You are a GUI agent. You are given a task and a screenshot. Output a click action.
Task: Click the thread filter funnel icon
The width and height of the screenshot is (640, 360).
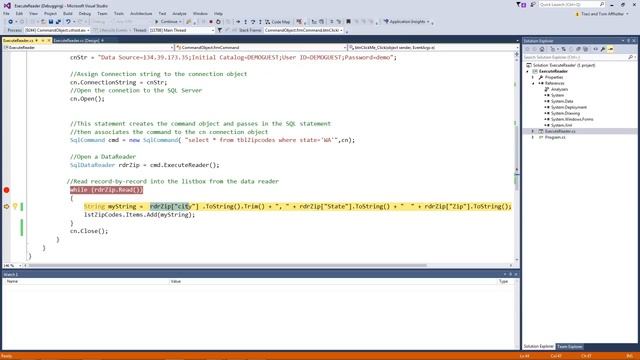coord(220,30)
